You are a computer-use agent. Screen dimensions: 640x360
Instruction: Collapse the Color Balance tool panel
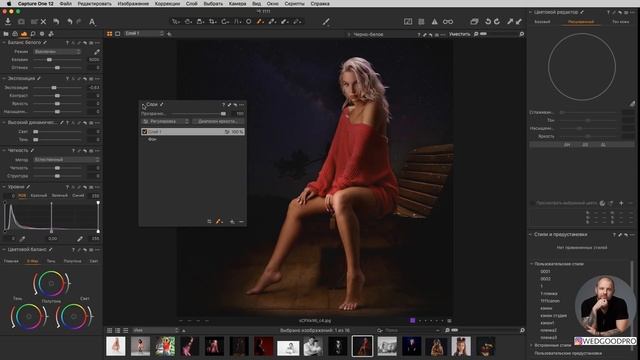[4, 249]
